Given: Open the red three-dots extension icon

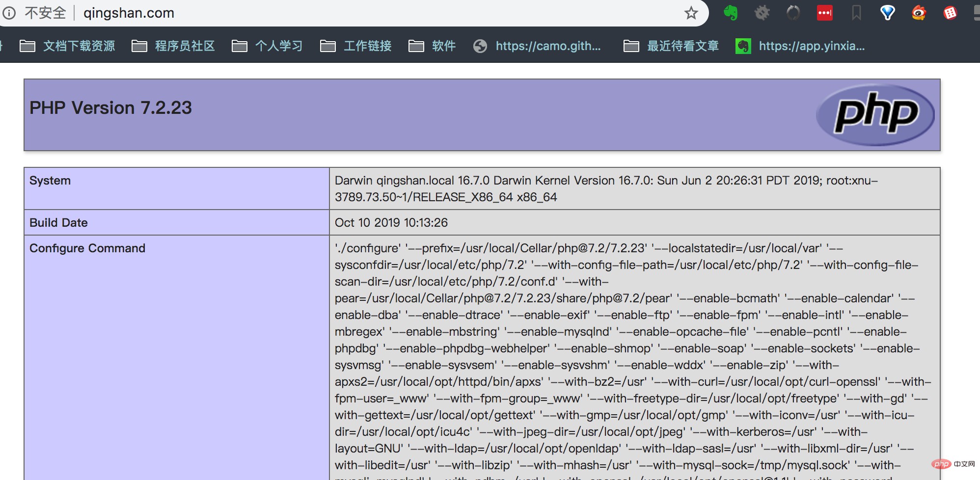Looking at the screenshot, I should click(825, 13).
